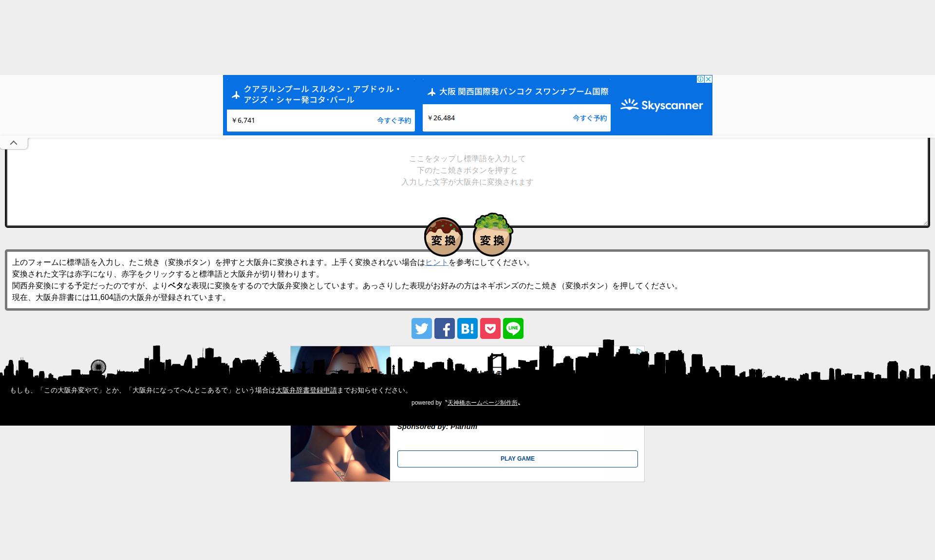This screenshot has width=935, height=560.
Task: Open the ヒント link
Action: [437, 262]
